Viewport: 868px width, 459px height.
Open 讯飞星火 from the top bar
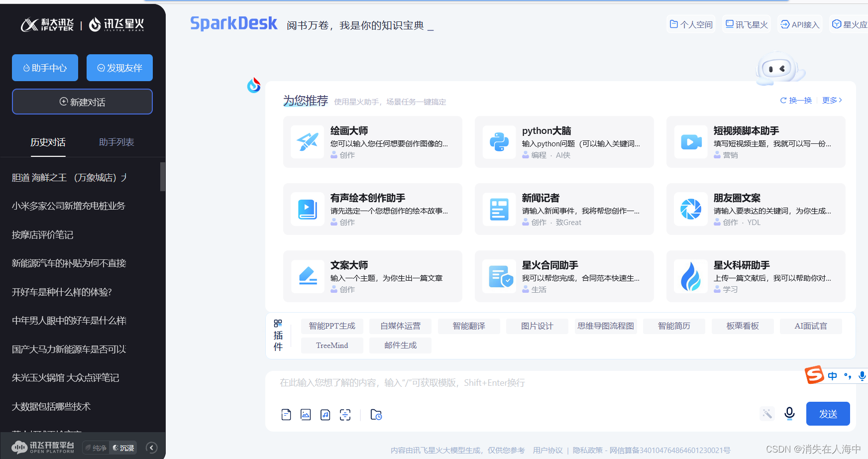point(747,24)
